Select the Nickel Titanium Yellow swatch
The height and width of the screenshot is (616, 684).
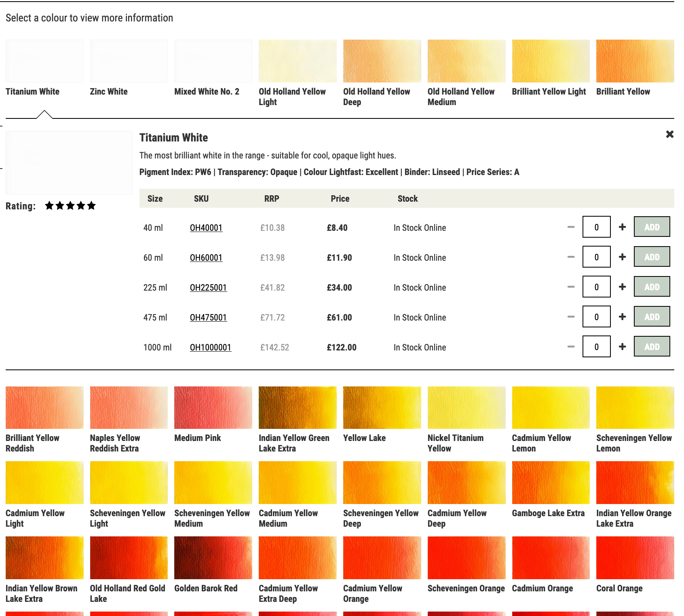(467, 407)
